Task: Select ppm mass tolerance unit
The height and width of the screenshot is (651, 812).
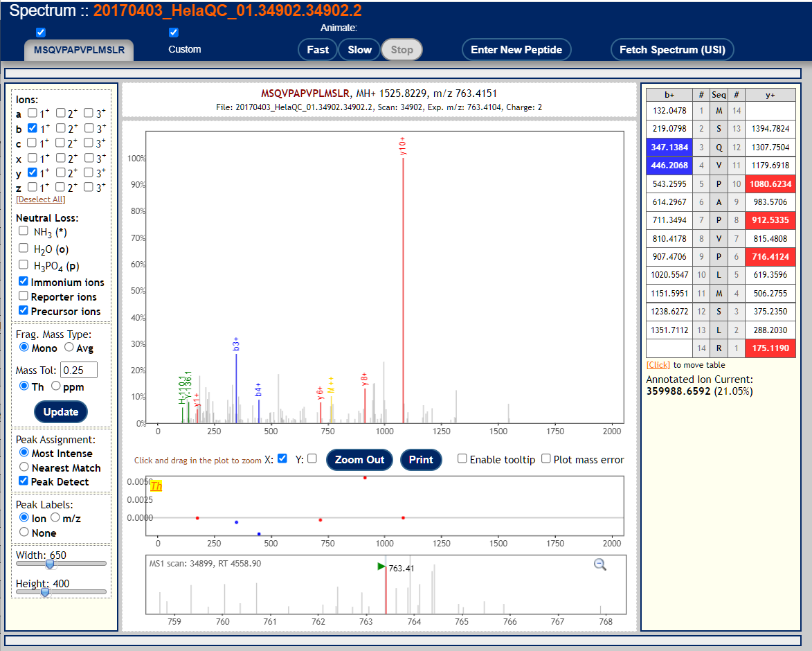Action: click(x=55, y=386)
